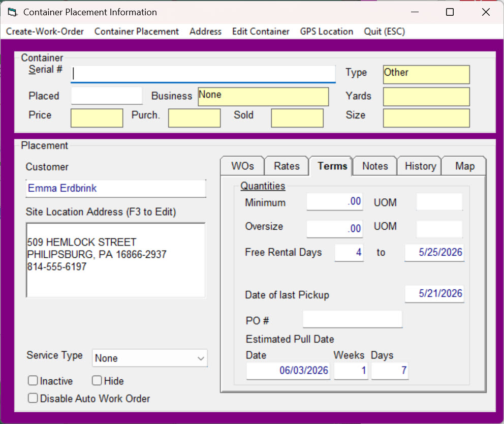Click the Weeks field showing 1

[x=351, y=371]
